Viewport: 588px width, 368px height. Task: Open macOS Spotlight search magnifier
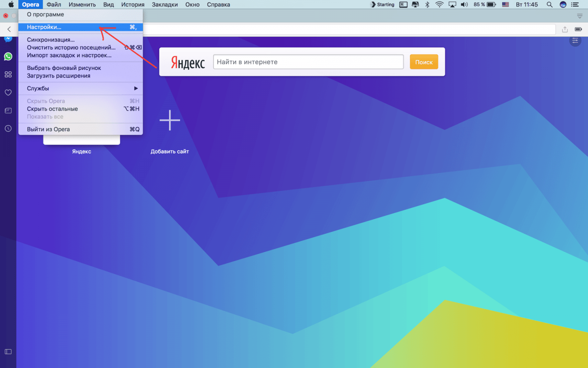click(549, 4)
